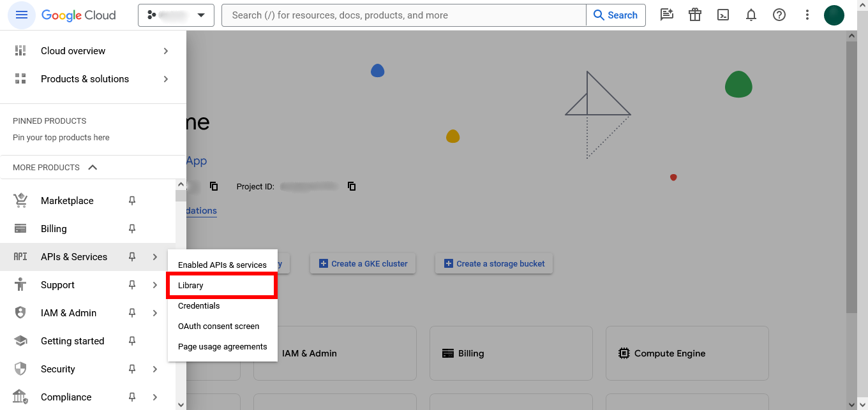Click the Billing card icon in the sidebar
Viewport: 868px width, 410px height.
[20, 229]
